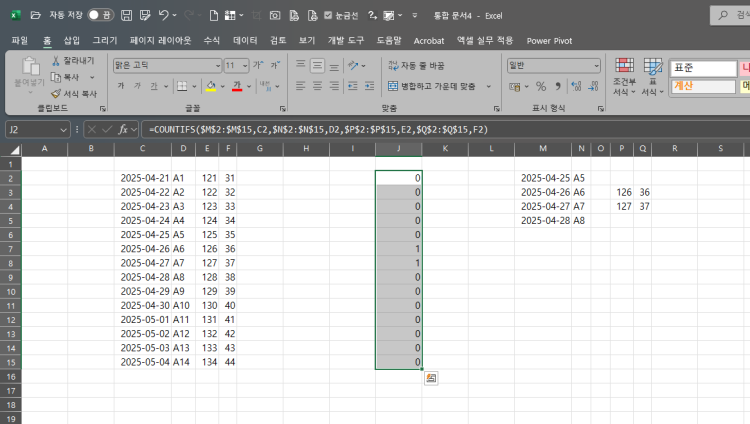The image size is (750, 424).
Task: Click inside the formula bar COUNTIFS text
Action: coord(300,130)
